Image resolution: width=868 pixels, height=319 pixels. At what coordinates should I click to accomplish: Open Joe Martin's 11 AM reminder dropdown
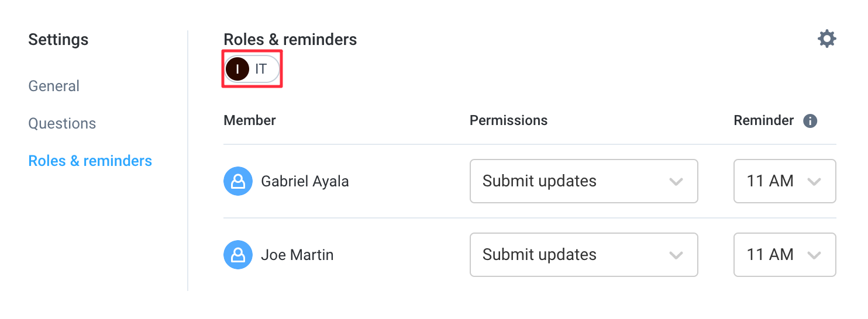[x=785, y=255]
